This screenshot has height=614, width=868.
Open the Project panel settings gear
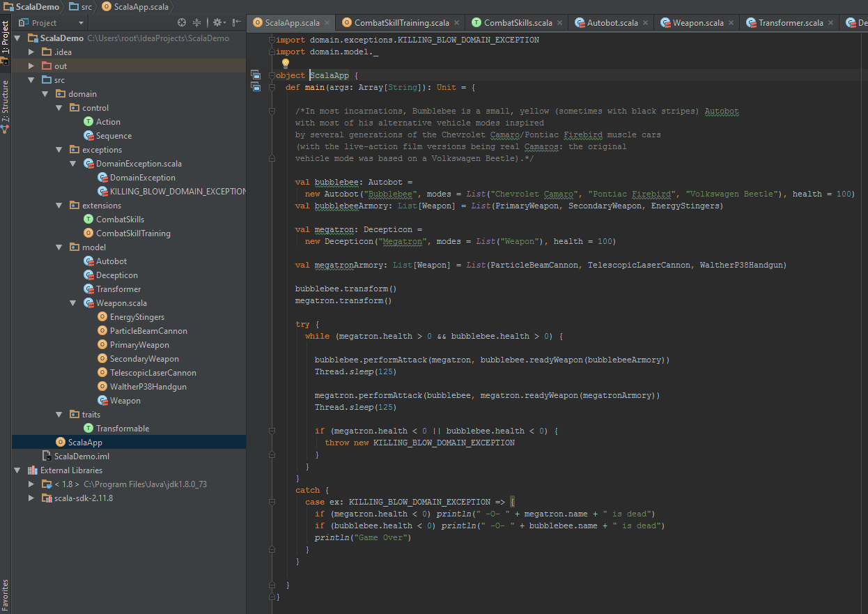pos(217,23)
